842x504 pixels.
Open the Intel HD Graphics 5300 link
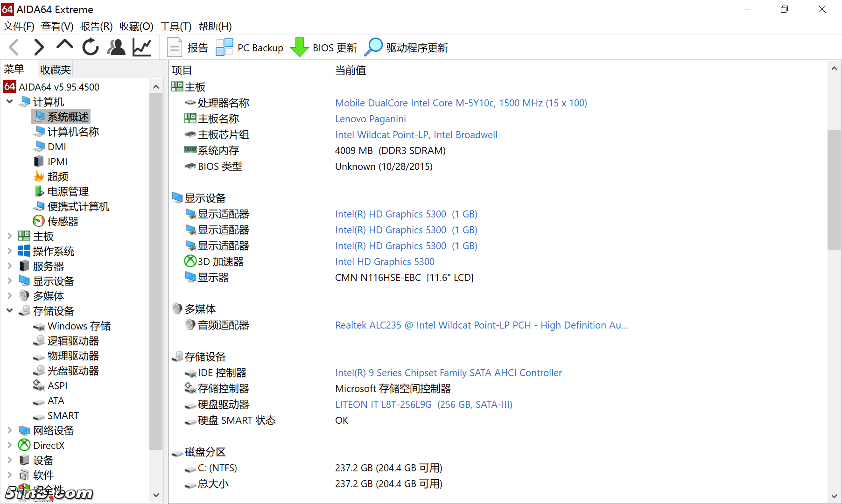click(385, 261)
